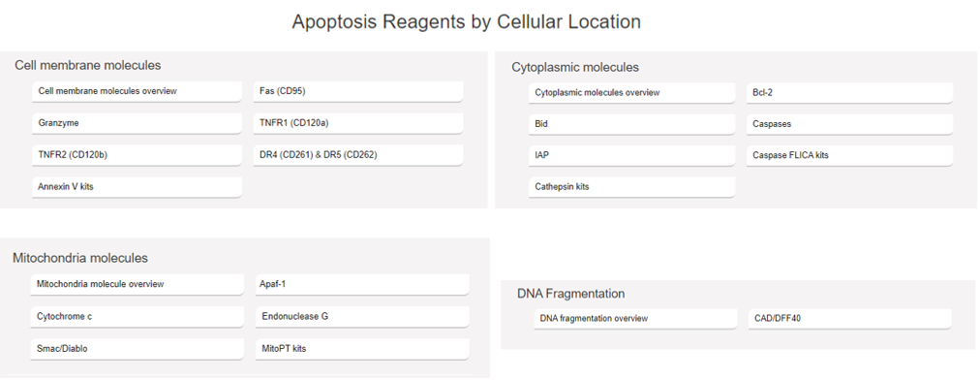Go to Caspases page
The width and height of the screenshot is (980, 380).
pyautogui.click(x=850, y=124)
